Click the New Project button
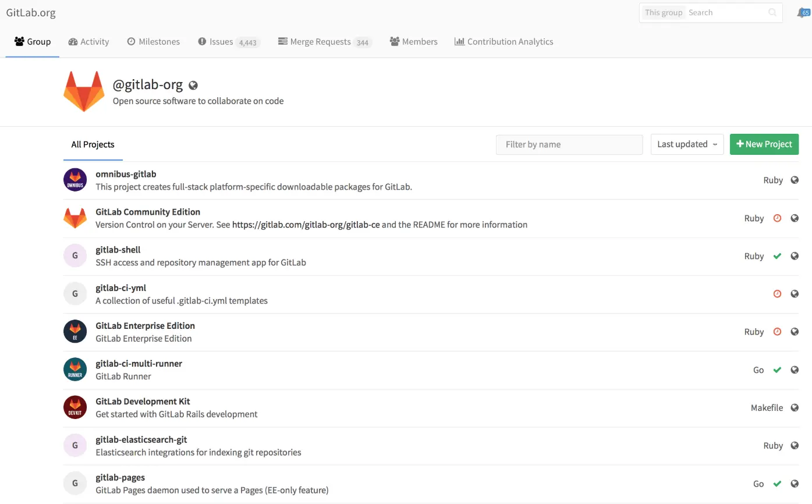The height and width of the screenshot is (504, 812). click(x=764, y=144)
